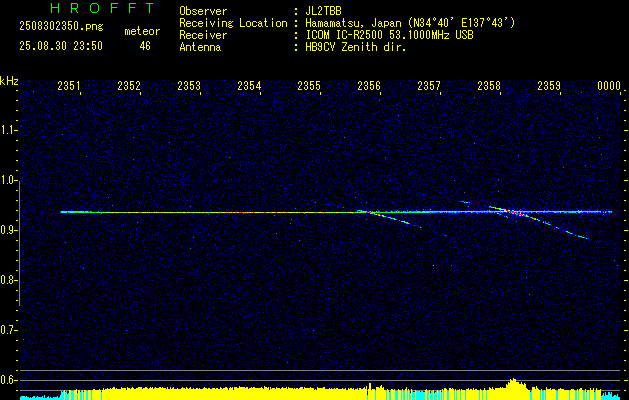Click the Receiving Location label

[233, 23]
